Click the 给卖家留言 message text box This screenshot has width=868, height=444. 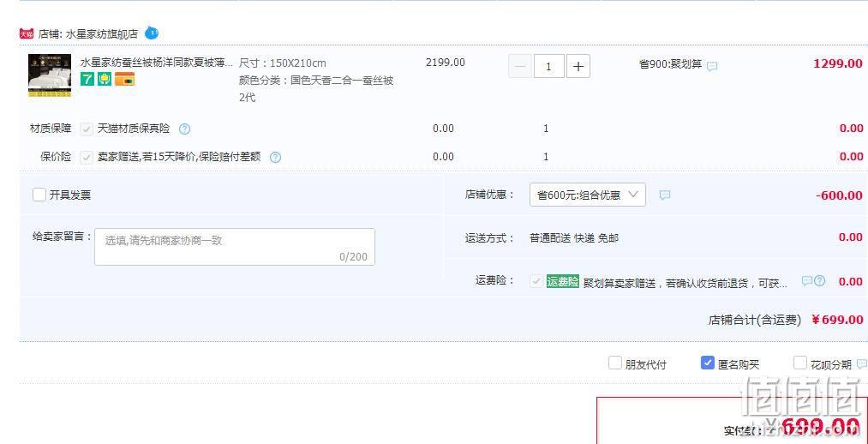(x=235, y=246)
